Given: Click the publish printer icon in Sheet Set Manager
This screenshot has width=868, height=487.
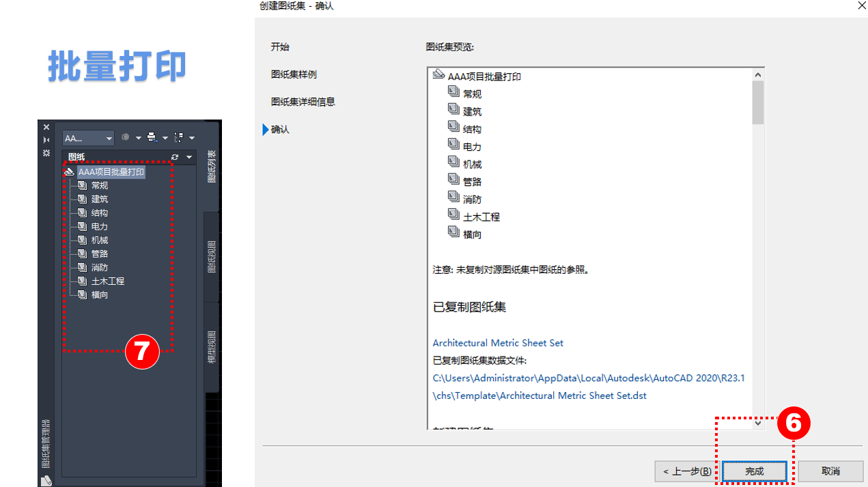Looking at the screenshot, I should tap(151, 137).
